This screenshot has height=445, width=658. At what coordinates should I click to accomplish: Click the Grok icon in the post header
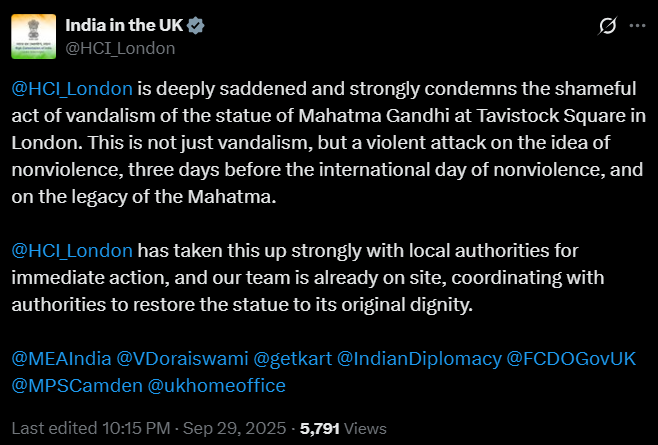pyautogui.click(x=605, y=25)
